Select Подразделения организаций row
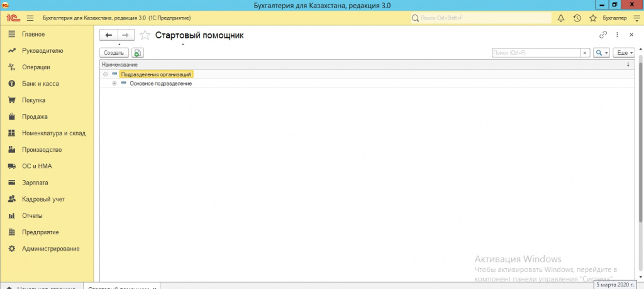The image size is (644, 289). click(367, 74)
